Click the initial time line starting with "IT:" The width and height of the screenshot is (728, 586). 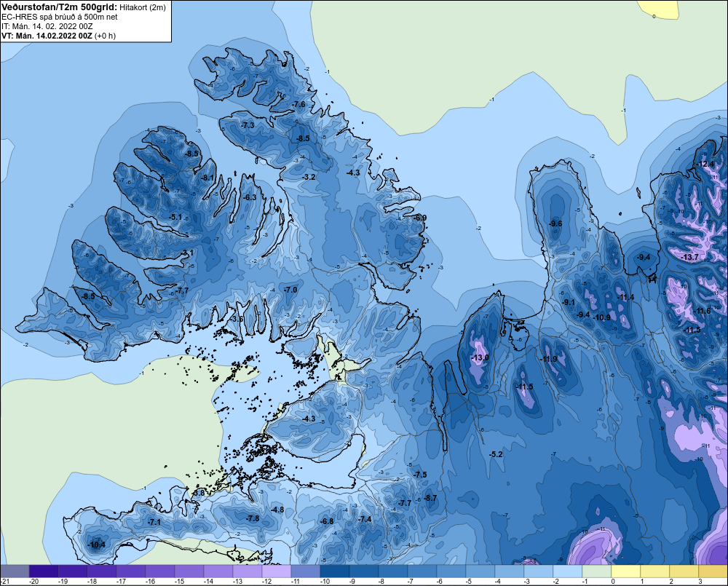tap(47, 26)
